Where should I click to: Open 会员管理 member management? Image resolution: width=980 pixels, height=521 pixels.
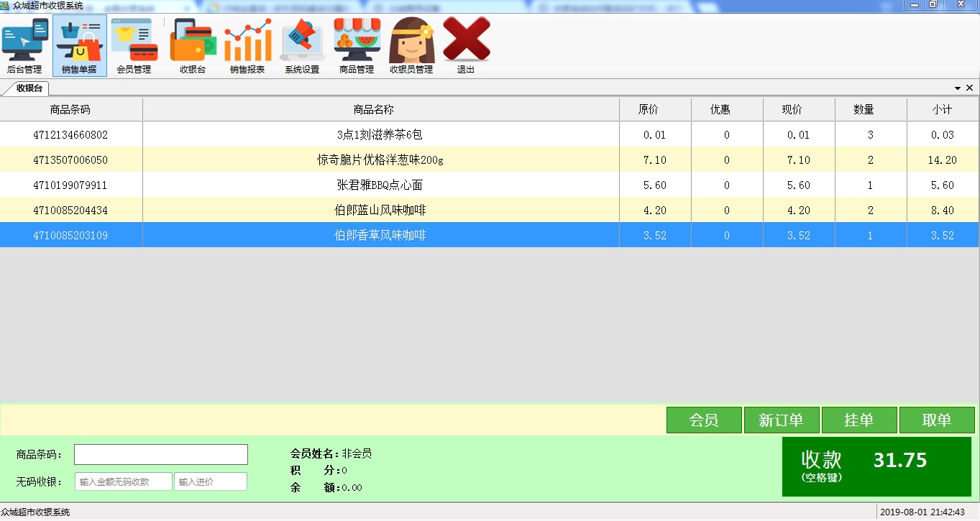coord(134,45)
